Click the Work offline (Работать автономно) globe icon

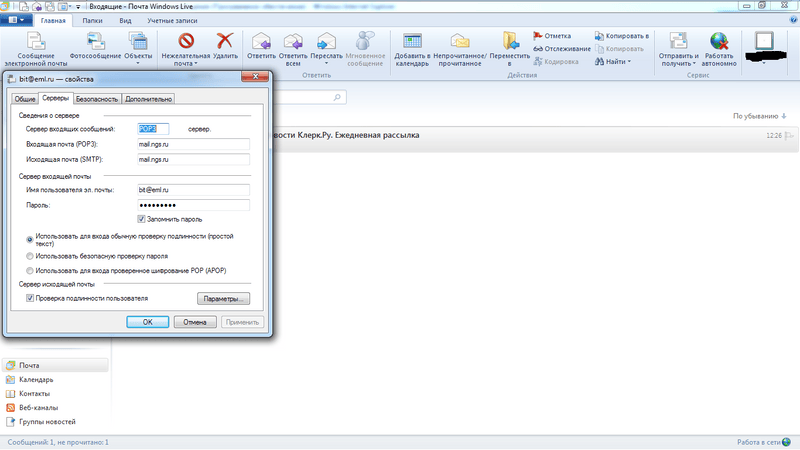(718, 41)
